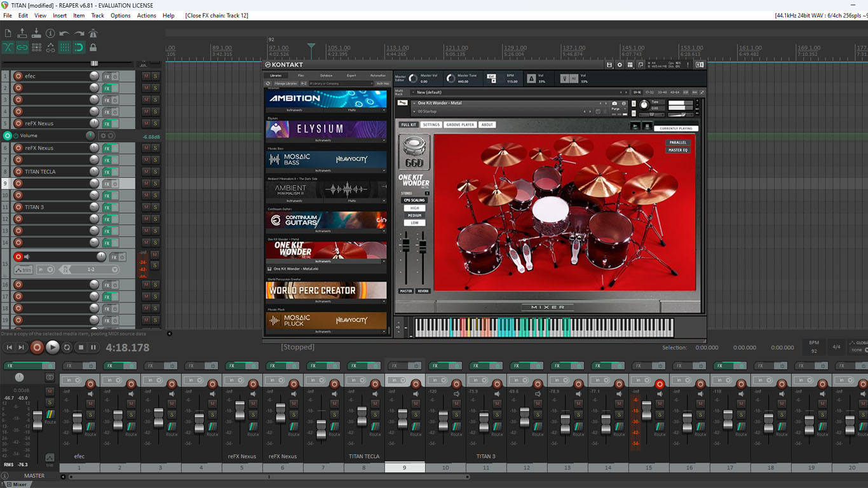Click the PARALLEL button on drum kit
Screen dimensions: 868x488
[678, 142]
